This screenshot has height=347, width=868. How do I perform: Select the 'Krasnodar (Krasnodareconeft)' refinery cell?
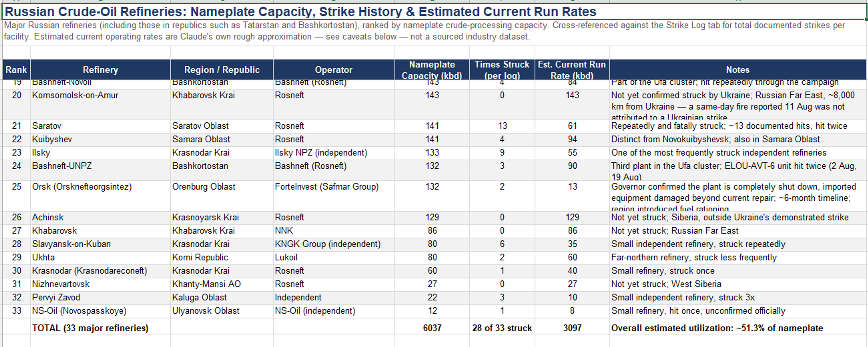click(100, 271)
